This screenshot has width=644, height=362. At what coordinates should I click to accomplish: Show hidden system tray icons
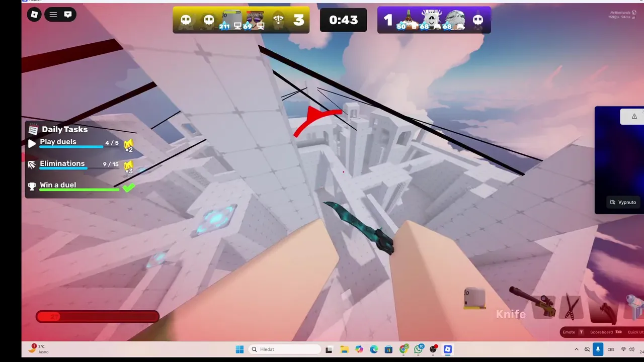coord(577,349)
